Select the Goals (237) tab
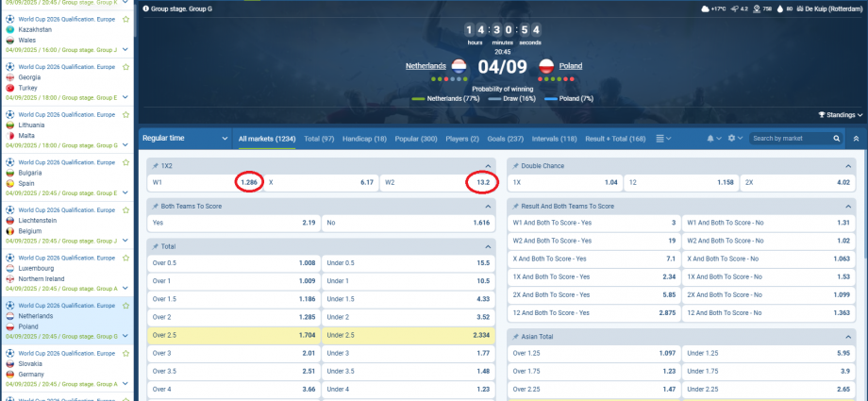The width and height of the screenshot is (868, 401). (x=506, y=139)
